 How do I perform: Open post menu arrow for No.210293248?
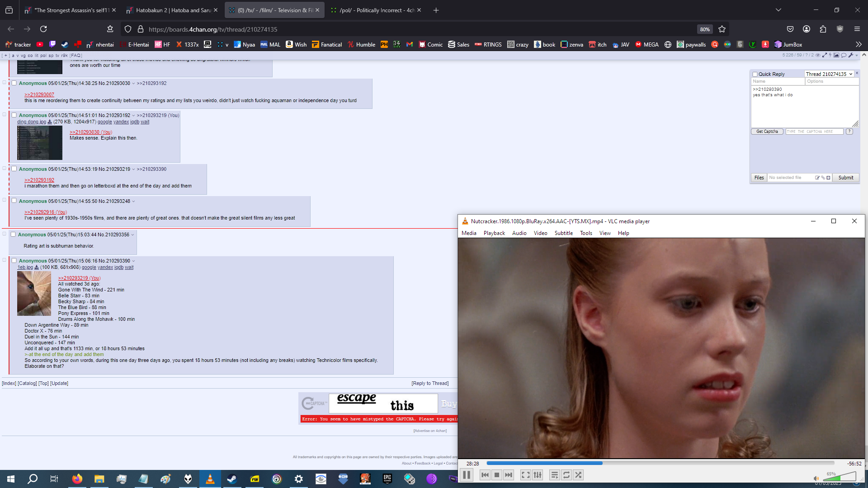click(x=133, y=202)
